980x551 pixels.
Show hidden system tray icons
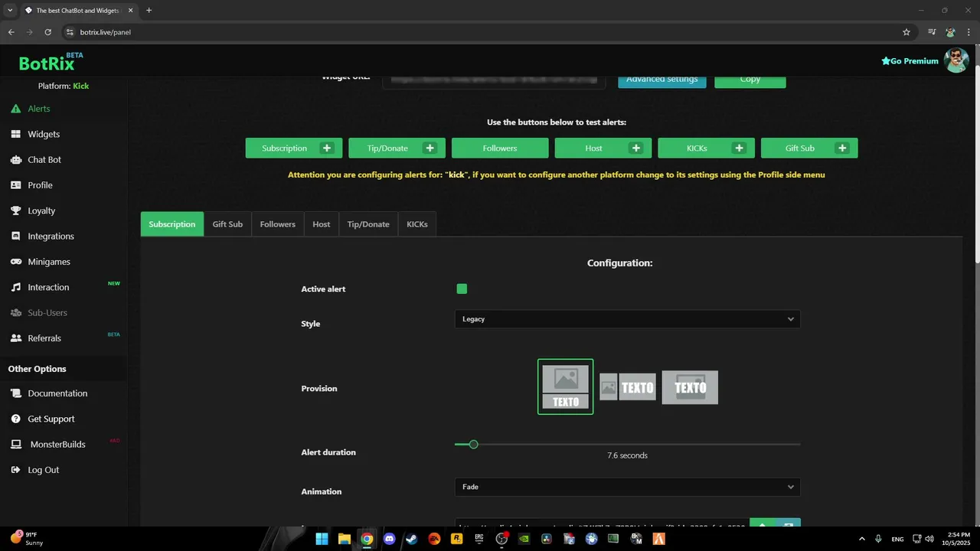click(862, 539)
